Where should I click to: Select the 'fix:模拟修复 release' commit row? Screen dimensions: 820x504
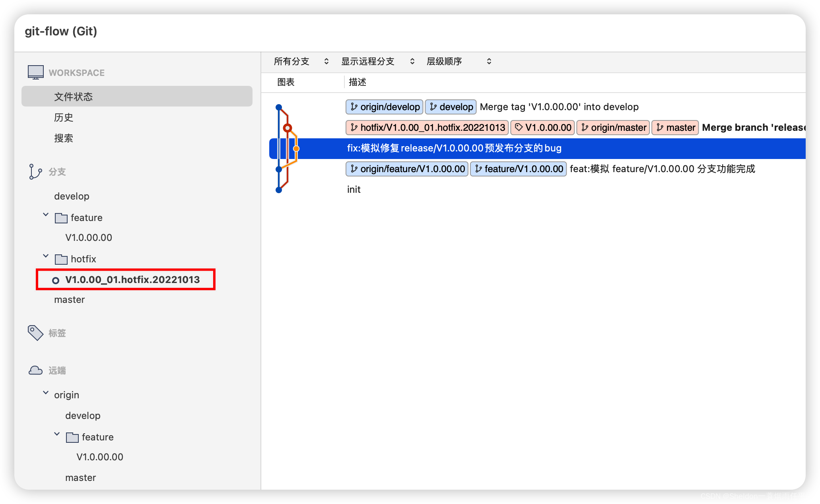pos(537,149)
